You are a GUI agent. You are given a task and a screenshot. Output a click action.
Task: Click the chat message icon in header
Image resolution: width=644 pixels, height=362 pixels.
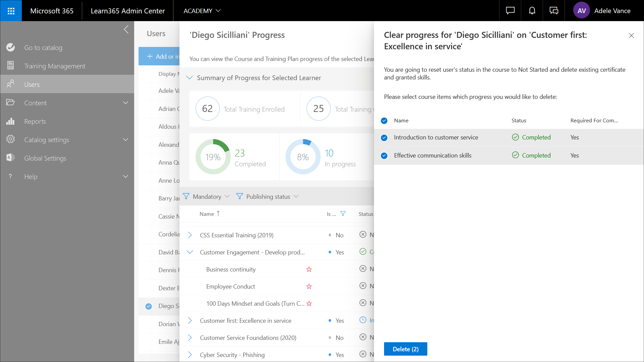coord(510,11)
